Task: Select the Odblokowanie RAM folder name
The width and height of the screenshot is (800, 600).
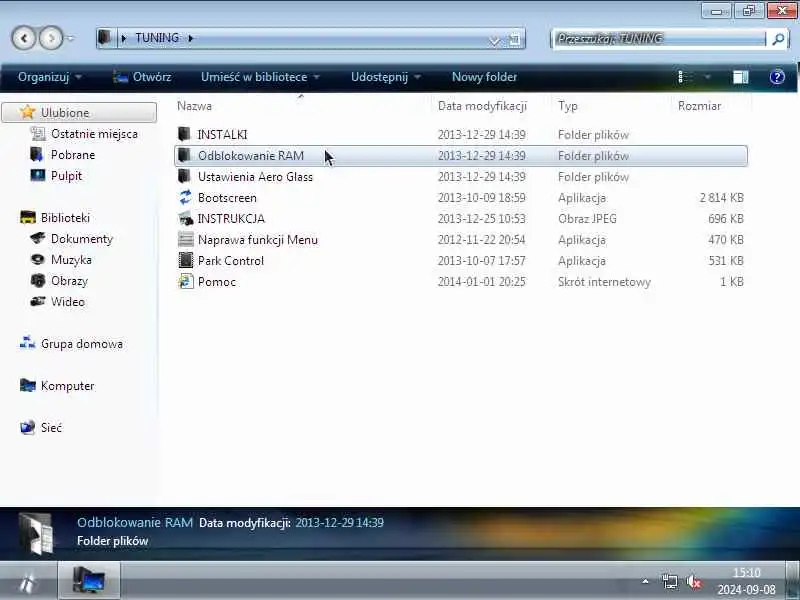Action: tap(251, 156)
